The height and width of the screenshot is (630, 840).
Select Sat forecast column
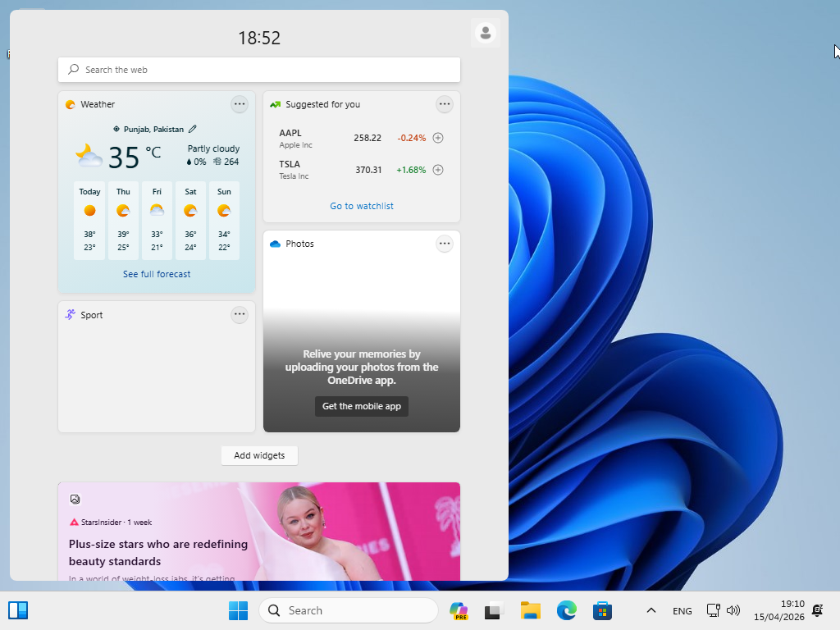[190, 221]
